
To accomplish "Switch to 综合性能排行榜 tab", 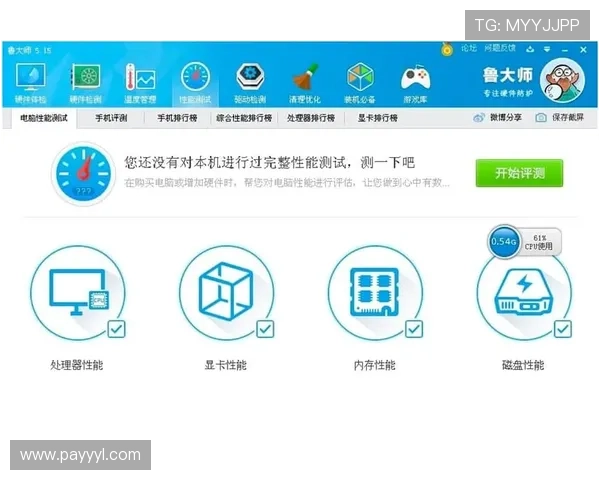I will [244, 118].
